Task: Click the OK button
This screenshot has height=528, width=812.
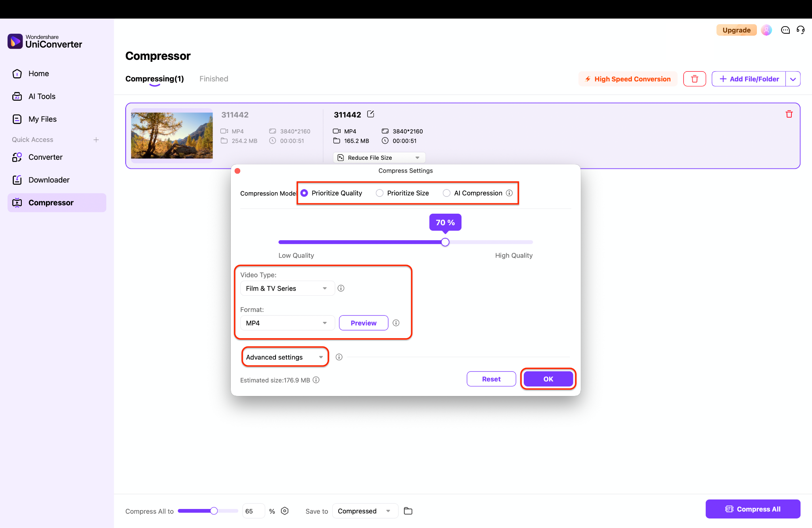Action: (548, 379)
